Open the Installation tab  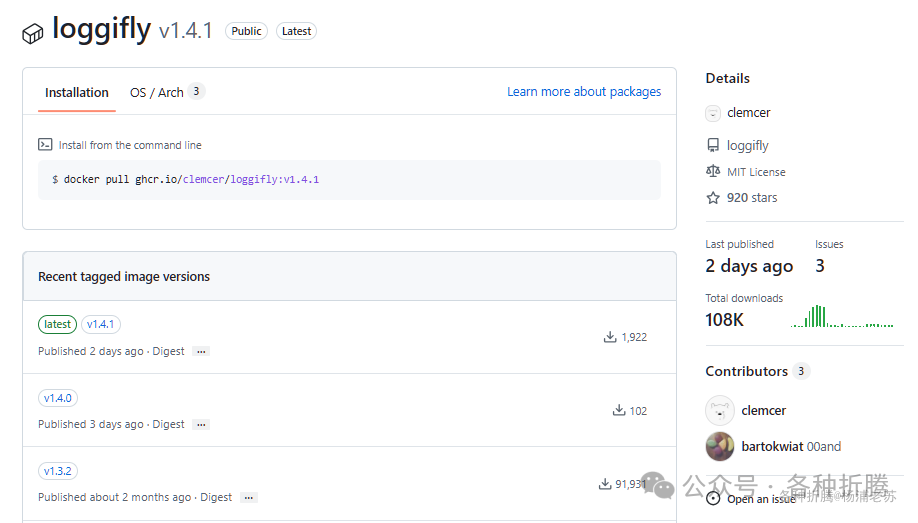[77, 93]
